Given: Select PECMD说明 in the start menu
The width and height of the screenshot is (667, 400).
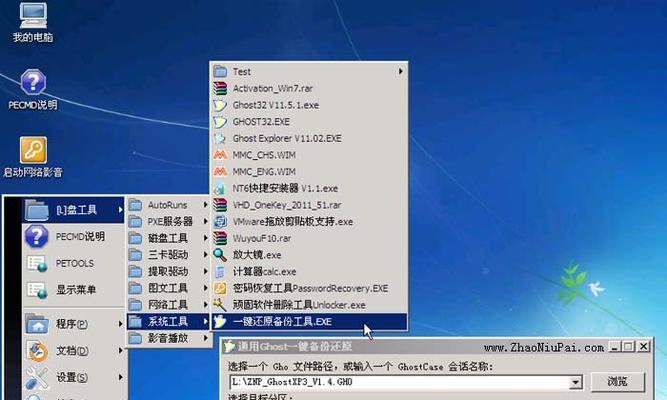Looking at the screenshot, I should pyautogui.click(x=73, y=237).
